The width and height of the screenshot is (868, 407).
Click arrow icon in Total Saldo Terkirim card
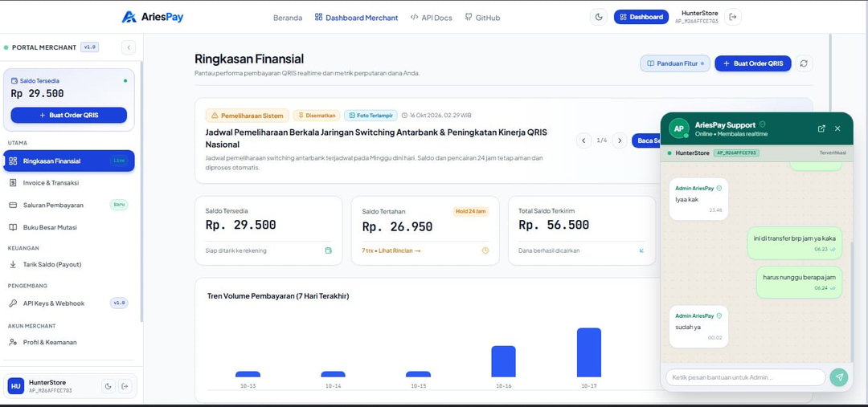click(641, 250)
